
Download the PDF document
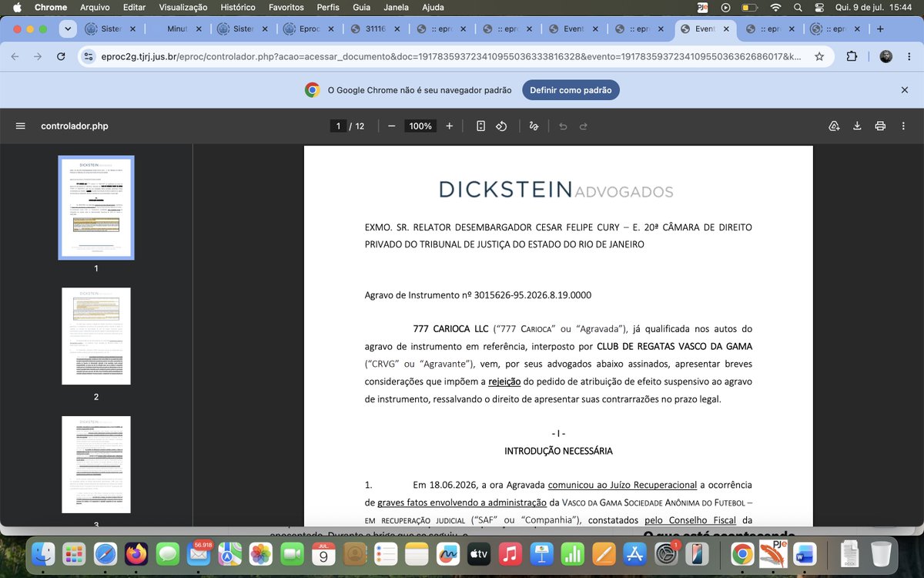[x=857, y=126]
